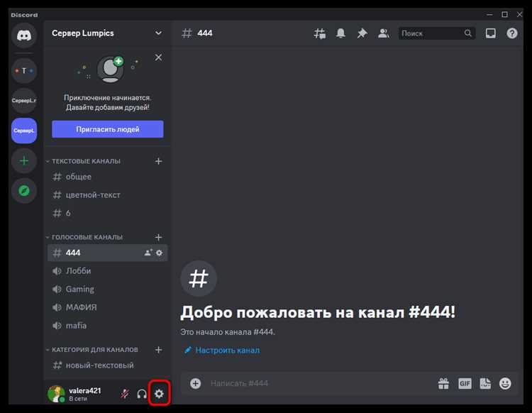Create channel in ТЕКСТОВЫЕ КАНАЛЫ
Viewport: 532px width, 413px height.
point(158,161)
